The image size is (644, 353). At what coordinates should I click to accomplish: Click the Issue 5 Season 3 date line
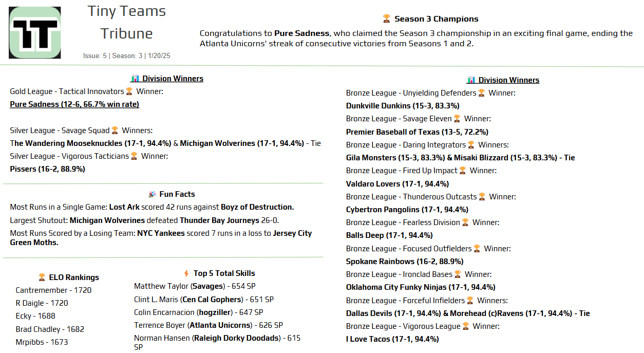point(126,55)
